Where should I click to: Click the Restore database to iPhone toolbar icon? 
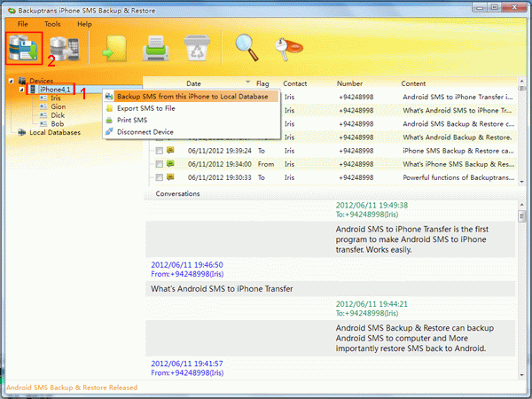click(65, 49)
